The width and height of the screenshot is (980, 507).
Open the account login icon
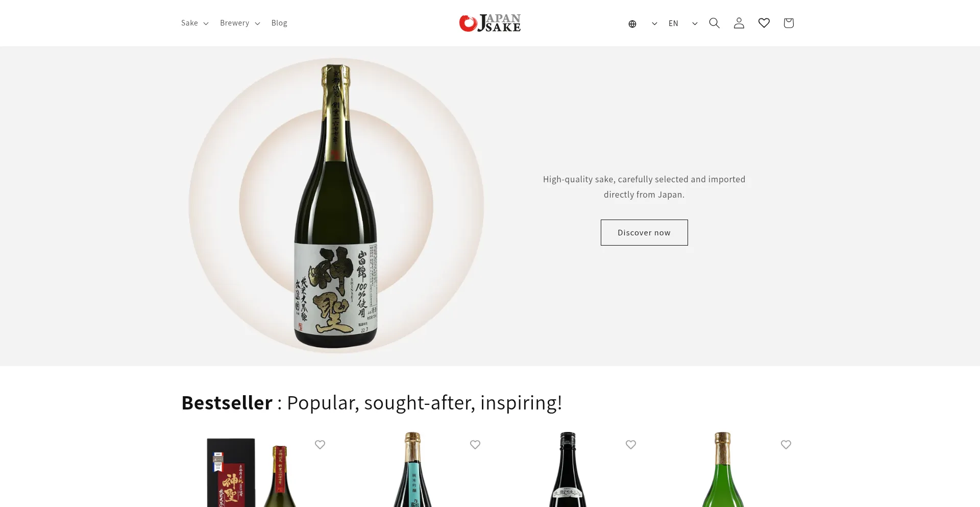click(x=739, y=23)
